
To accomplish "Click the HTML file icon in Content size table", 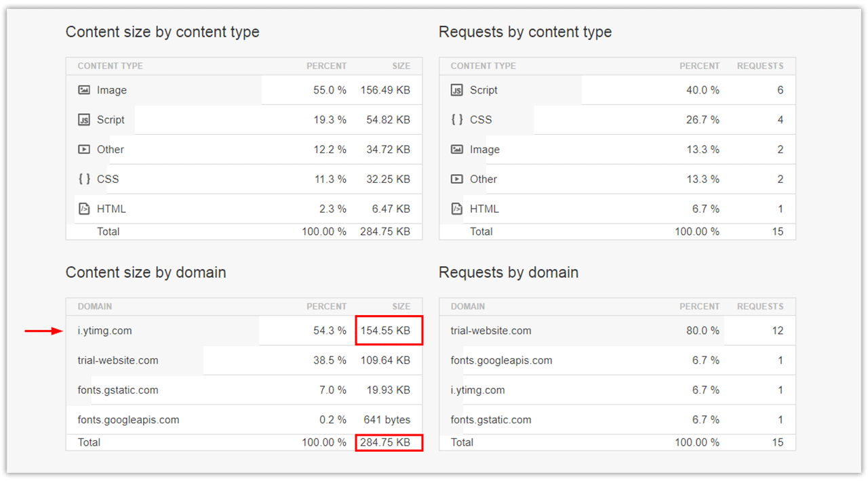I will tap(84, 209).
